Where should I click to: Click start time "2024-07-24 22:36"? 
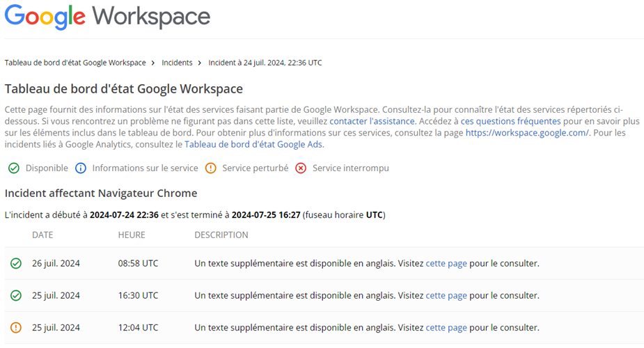pyautogui.click(x=124, y=215)
